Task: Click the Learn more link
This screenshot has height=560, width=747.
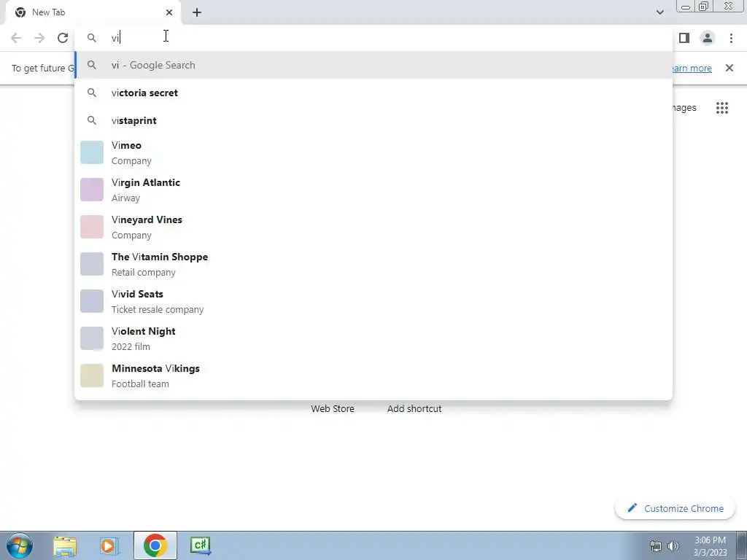Action: 692,68
